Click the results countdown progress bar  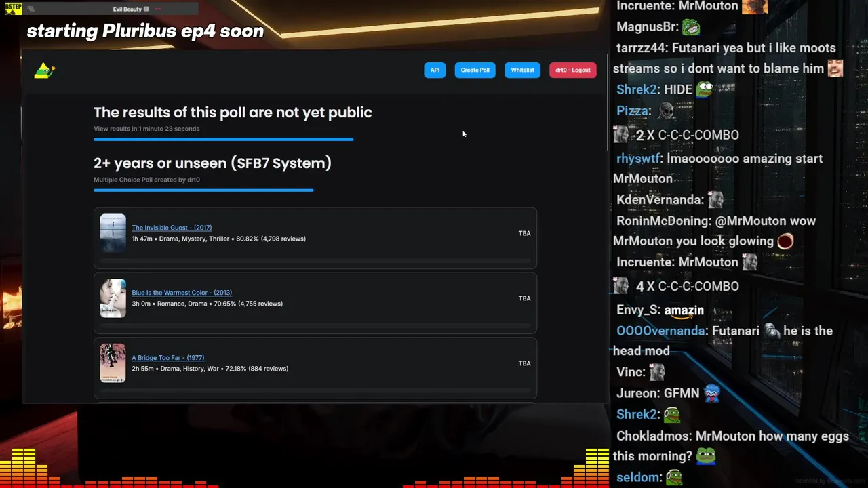[223, 139]
